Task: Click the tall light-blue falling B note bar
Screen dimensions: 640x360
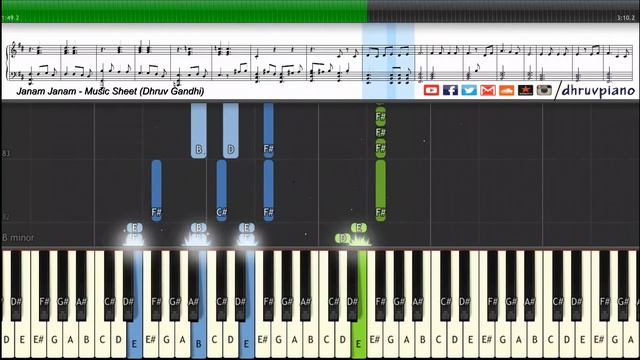Action: [199, 131]
